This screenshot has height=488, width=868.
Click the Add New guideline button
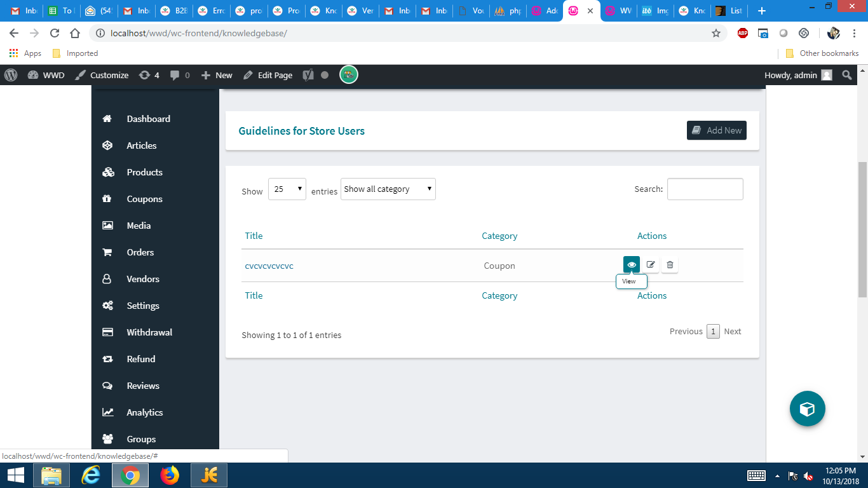[717, 130]
